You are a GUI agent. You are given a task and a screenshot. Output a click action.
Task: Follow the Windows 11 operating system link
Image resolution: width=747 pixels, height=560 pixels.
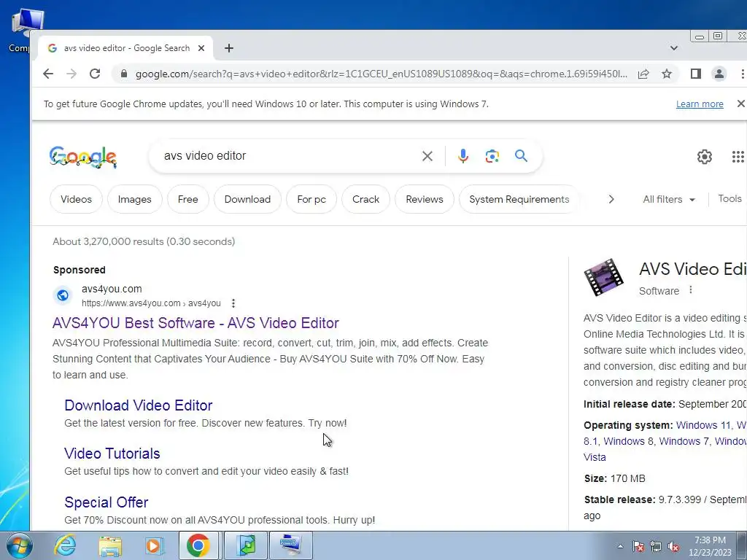pyautogui.click(x=703, y=425)
